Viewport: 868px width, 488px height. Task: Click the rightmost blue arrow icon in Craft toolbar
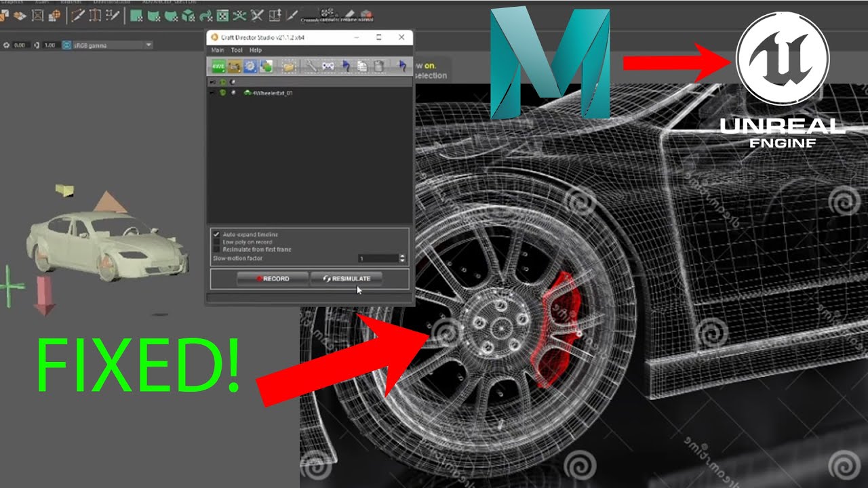coord(402,66)
